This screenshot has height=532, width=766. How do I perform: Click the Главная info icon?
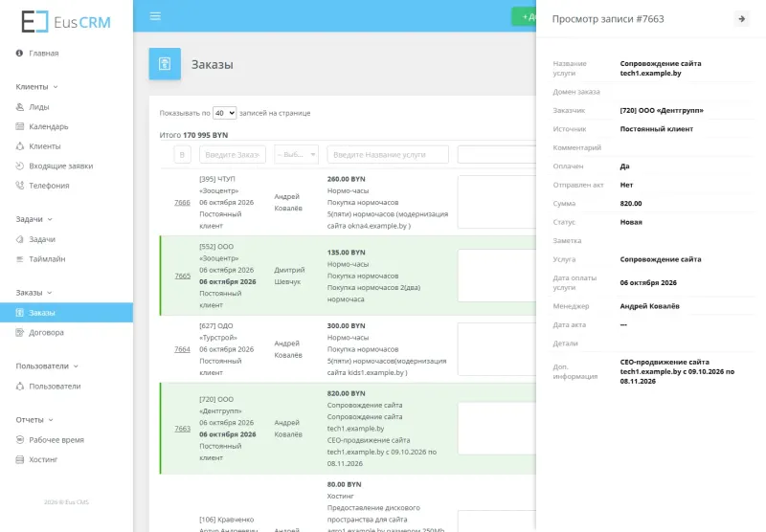[x=19, y=54]
